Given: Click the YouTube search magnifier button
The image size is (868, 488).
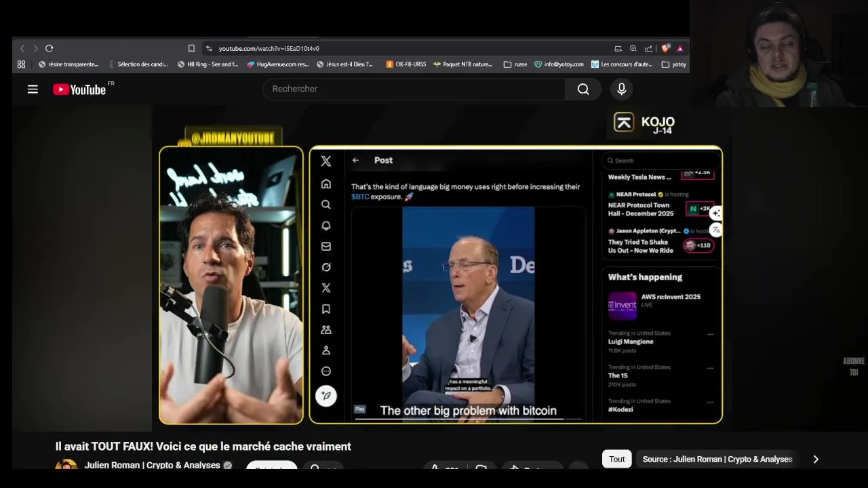Looking at the screenshot, I should coord(583,89).
